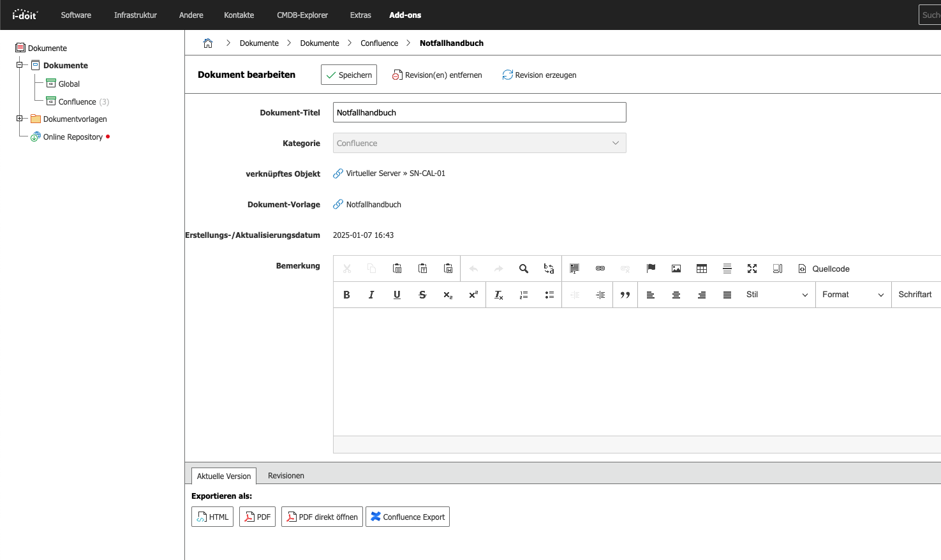Image resolution: width=941 pixels, height=560 pixels.
Task: Open the Stil dropdown
Action: point(776,295)
